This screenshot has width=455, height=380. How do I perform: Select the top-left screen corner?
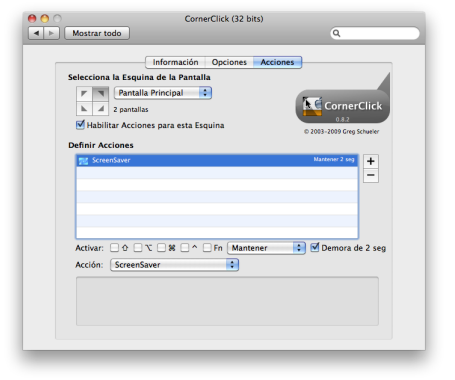[x=84, y=94]
